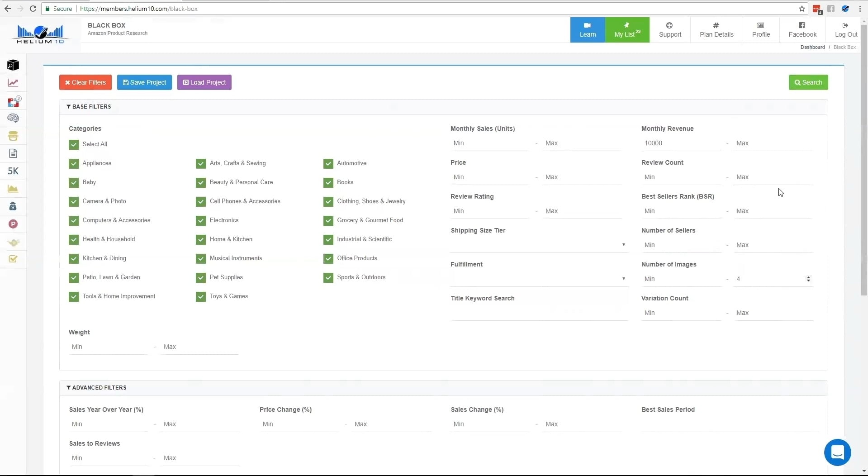The height and width of the screenshot is (476, 868).
Task: Open the document page sidebar icon
Action: (x=13, y=153)
